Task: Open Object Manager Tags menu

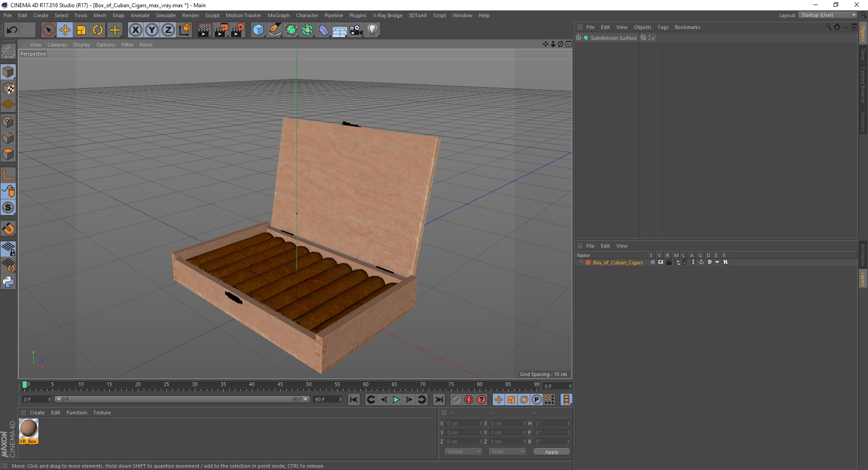Action: tap(663, 27)
